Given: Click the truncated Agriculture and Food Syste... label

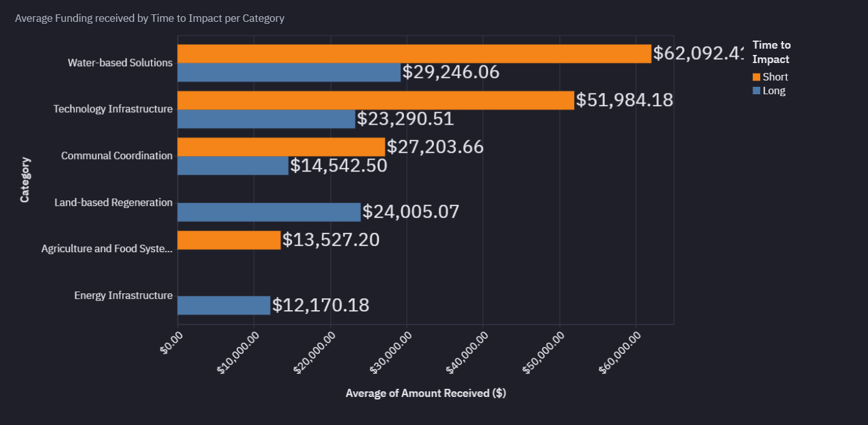Looking at the screenshot, I should click(107, 248).
